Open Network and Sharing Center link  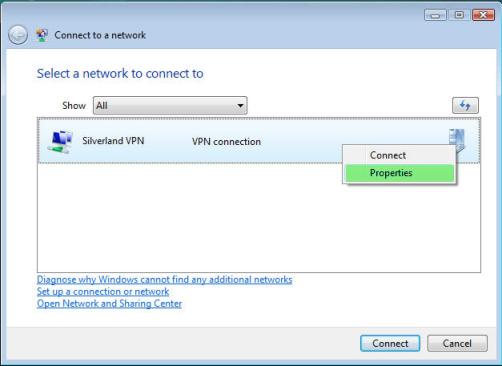[x=109, y=304]
